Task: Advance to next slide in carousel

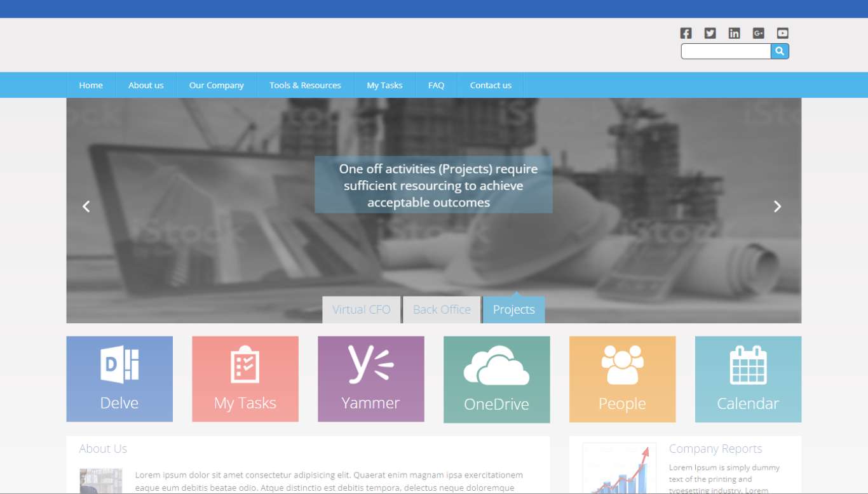Action: point(777,206)
